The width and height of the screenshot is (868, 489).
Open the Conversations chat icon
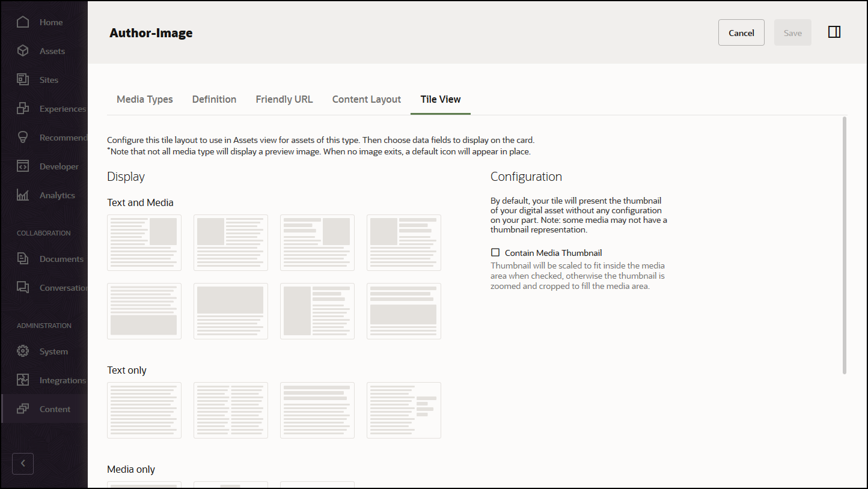[23, 288]
